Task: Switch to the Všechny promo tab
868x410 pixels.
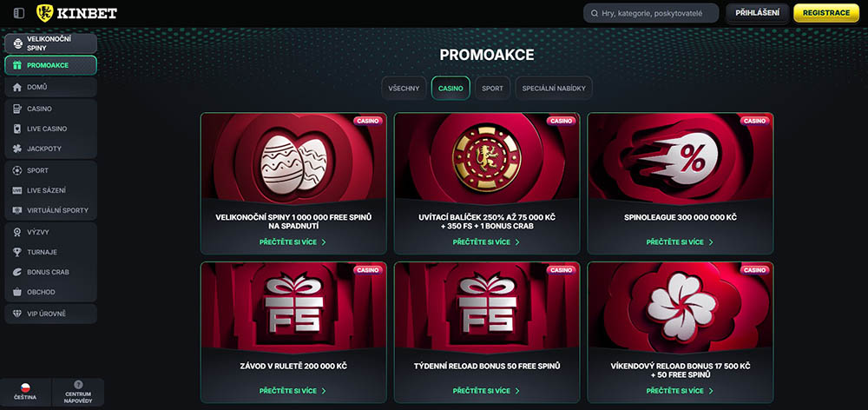Action: [x=404, y=88]
